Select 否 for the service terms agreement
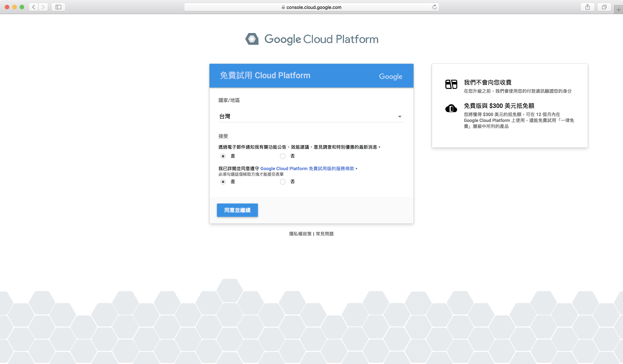The width and height of the screenshot is (623, 364). [x=283, y=182]
